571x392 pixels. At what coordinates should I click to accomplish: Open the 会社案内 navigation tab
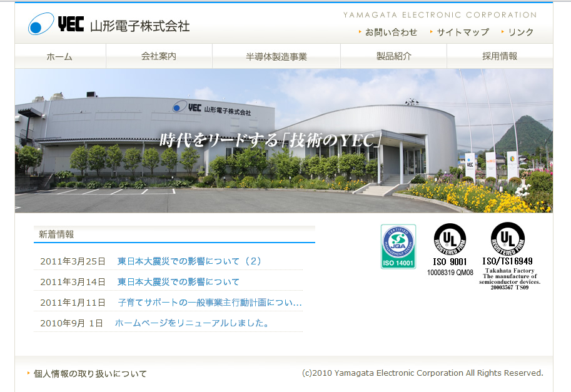point(159,56)
